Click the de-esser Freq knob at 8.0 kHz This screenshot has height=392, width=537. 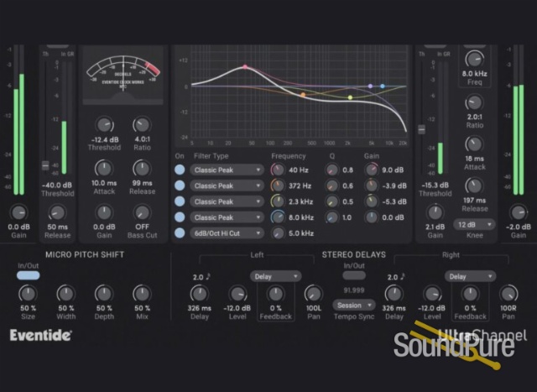click(x=474, y=59)
